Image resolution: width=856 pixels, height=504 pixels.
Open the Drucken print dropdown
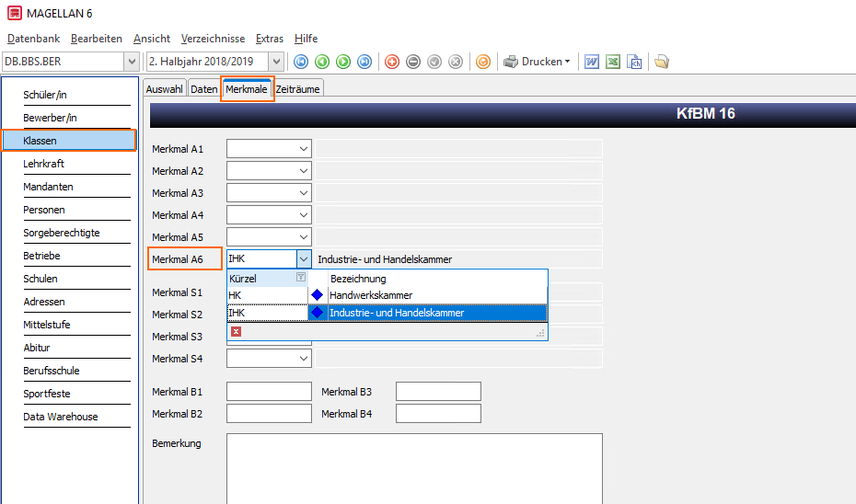[x=538, y=62]
